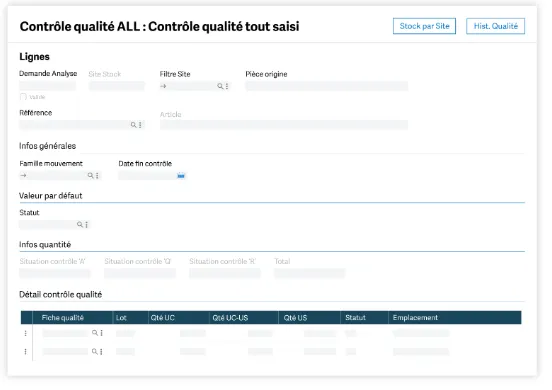This screenshot has width=552, height=390.
Task: Tick the Validé checkbox
Action: (23, 97)
